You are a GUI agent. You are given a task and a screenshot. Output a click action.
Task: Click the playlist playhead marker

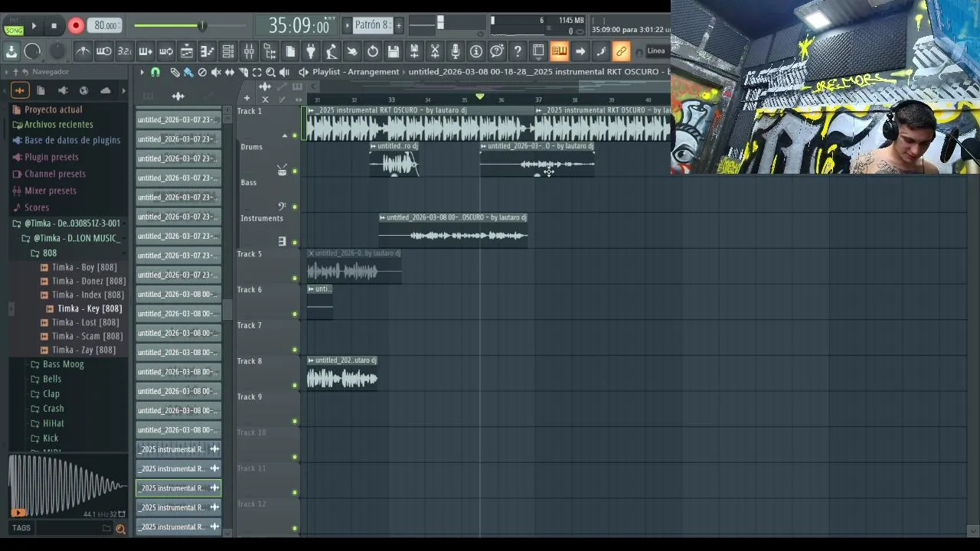pos(480,96)
